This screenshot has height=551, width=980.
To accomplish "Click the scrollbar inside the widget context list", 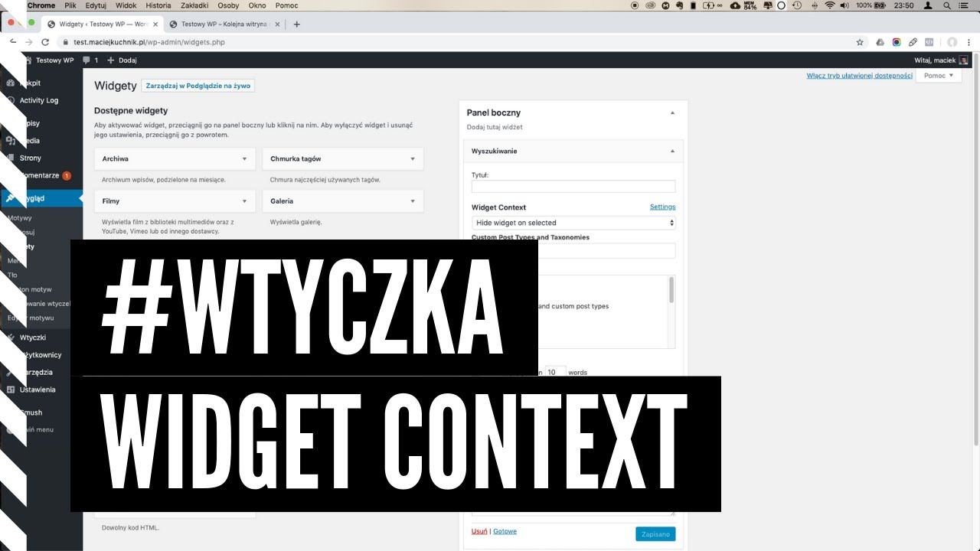I will pos(672,291).
